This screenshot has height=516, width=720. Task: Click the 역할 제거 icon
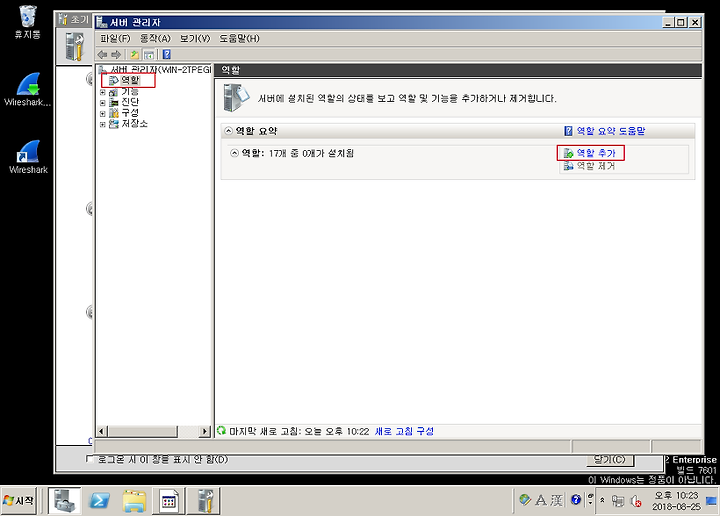[568, 166]
